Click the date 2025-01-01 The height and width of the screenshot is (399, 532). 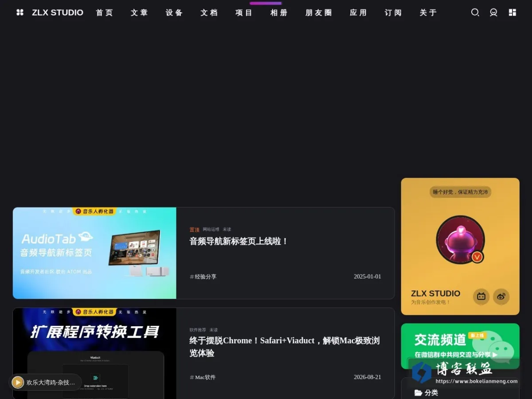tap(367, 277)
